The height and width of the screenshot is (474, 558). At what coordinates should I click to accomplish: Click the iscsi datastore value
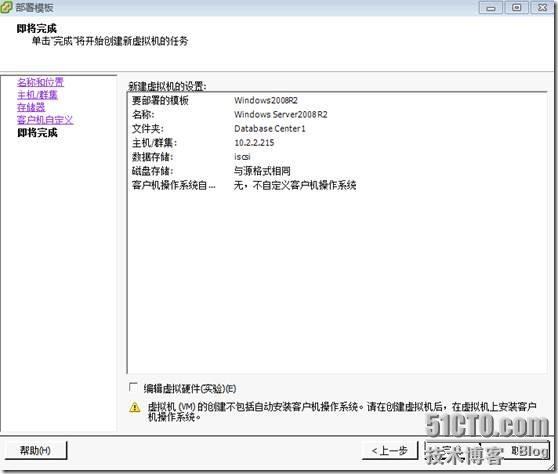[x=242, y=157]
